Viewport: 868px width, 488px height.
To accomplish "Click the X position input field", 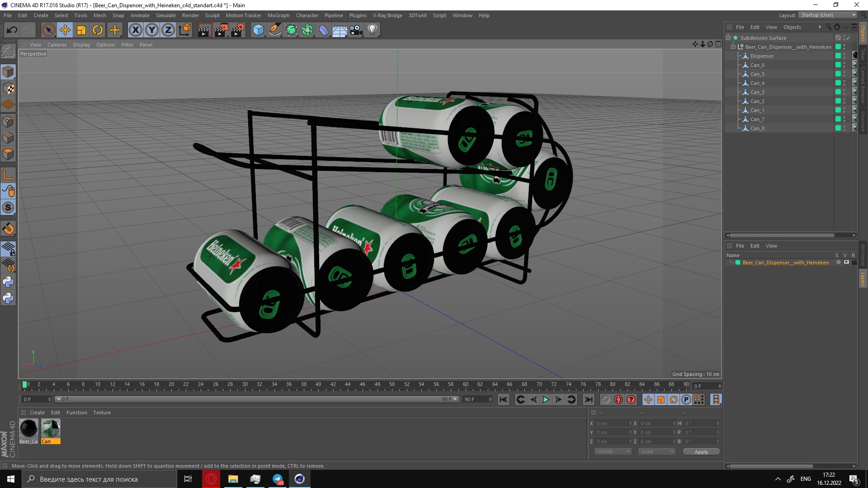I will tap(613, 423).
